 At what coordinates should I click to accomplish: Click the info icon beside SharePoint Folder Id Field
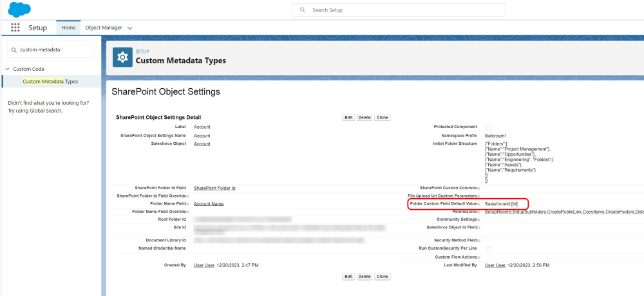(x=189, y=188)
